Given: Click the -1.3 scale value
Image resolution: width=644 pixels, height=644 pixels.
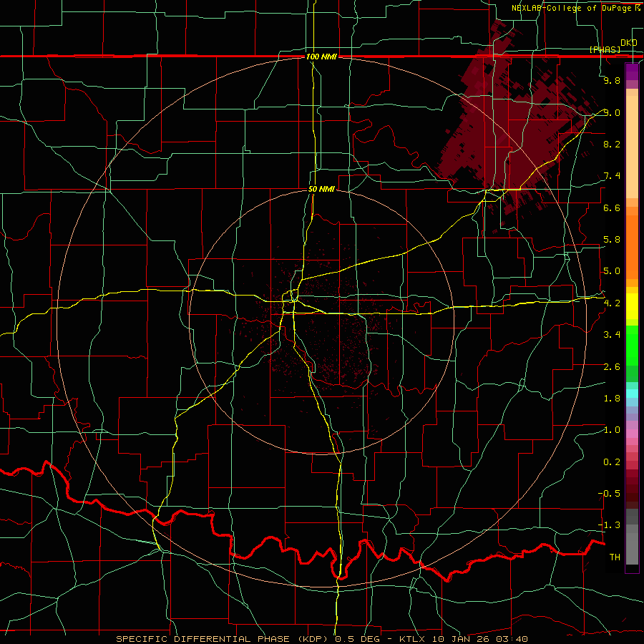Looking at the screenshot, I should (609, 525).
